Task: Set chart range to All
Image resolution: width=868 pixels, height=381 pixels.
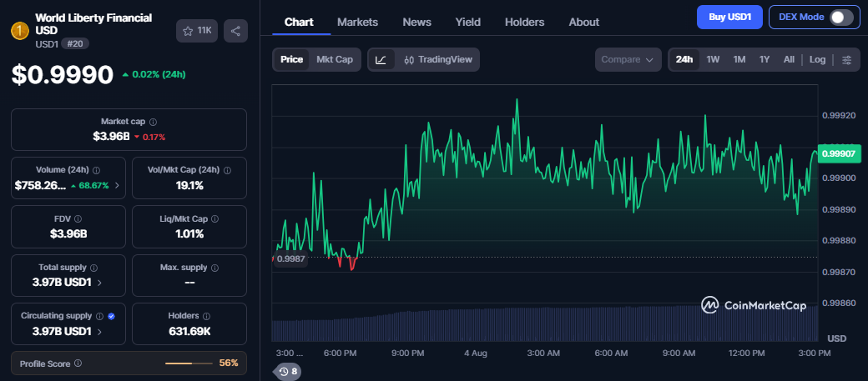Action: pos(789,60)
